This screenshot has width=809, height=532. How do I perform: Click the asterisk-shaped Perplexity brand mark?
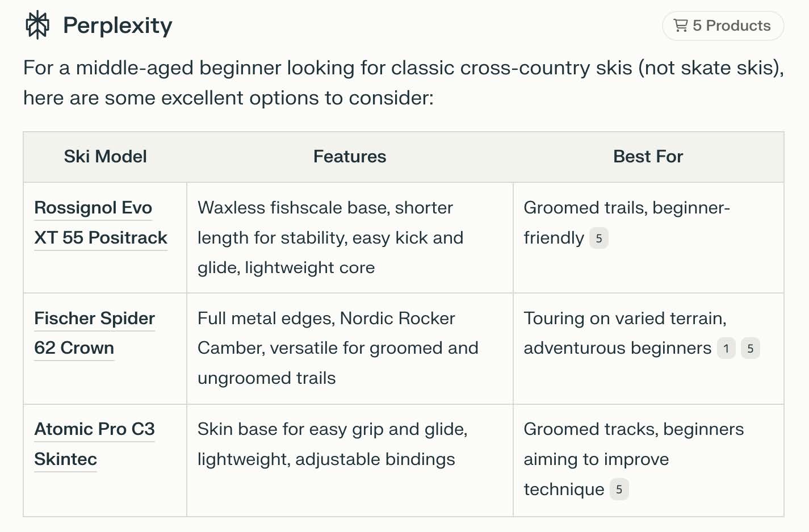click(x=37, y=24)
